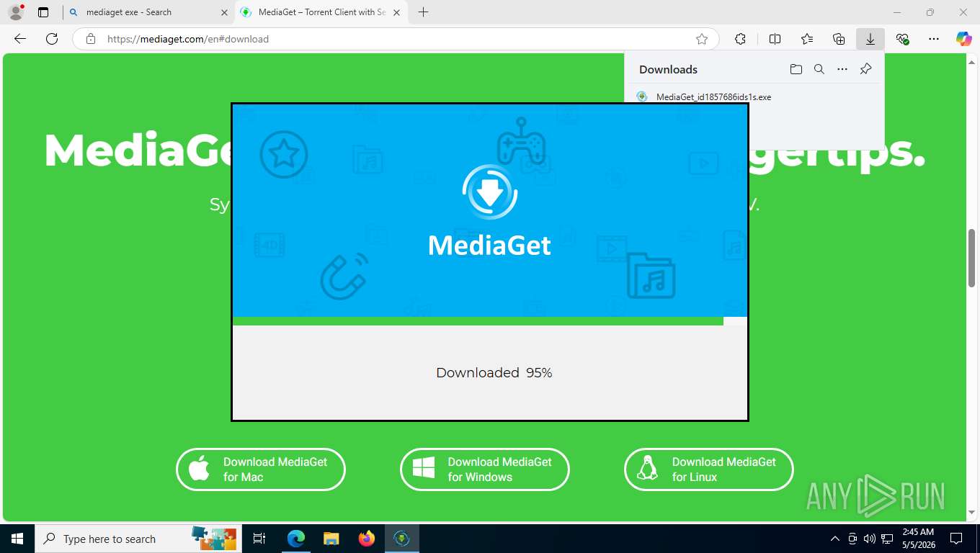Click Download MediaGet for Mac button
The height and width of the screenshot is (553, 980).
tap(261, 469)
